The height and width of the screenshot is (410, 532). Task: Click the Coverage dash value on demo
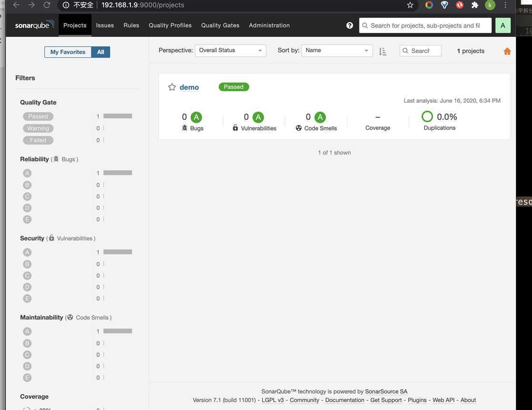pyautogui.click(x=378, y=117)
